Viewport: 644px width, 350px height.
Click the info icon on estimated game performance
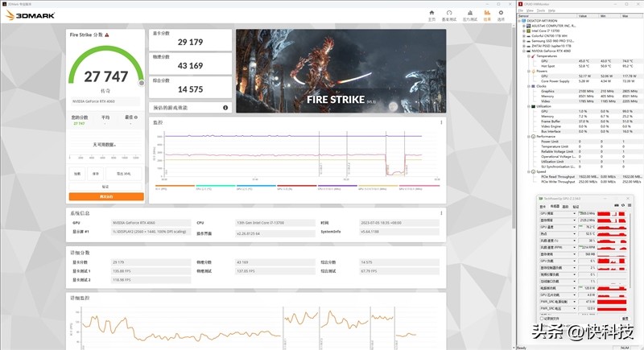pyautogui.click(x=225, y=108)
